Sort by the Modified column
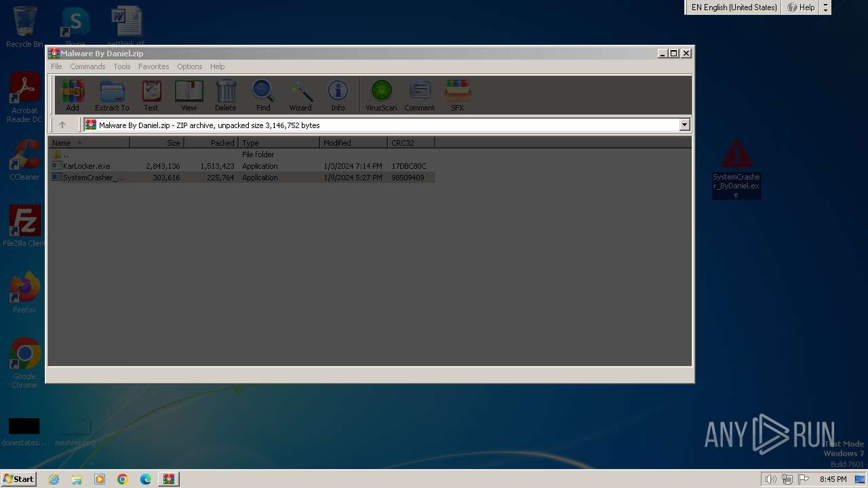 [x=353, y=142]
